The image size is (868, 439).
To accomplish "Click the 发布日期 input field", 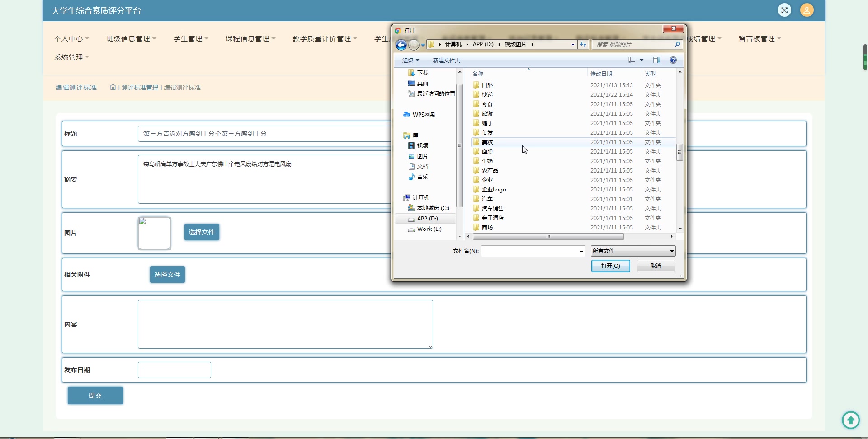I will coord(175,370).
